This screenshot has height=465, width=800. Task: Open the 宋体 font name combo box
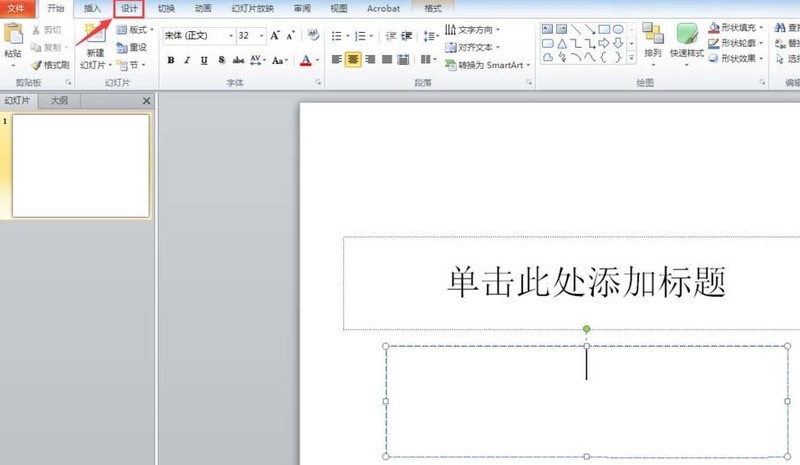198,35
